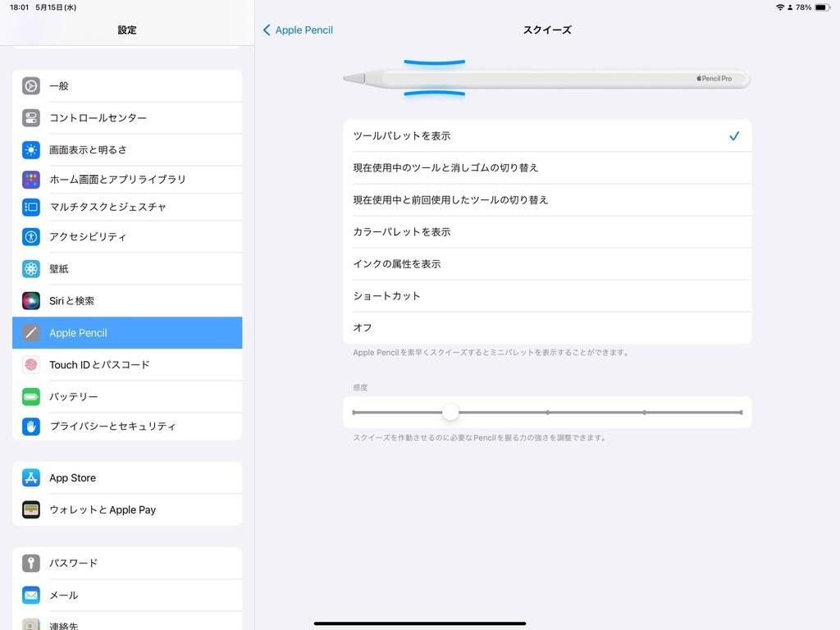This screenshot has width=840, height=630.
Task: Set sensitivity slider to middle tick
Action: [x=547, y=413]
